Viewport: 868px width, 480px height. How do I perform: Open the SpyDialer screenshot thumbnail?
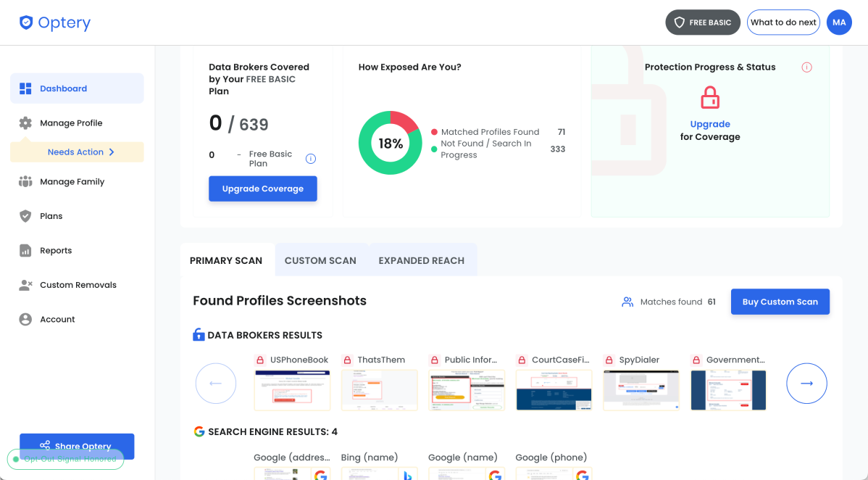point(641,390)
